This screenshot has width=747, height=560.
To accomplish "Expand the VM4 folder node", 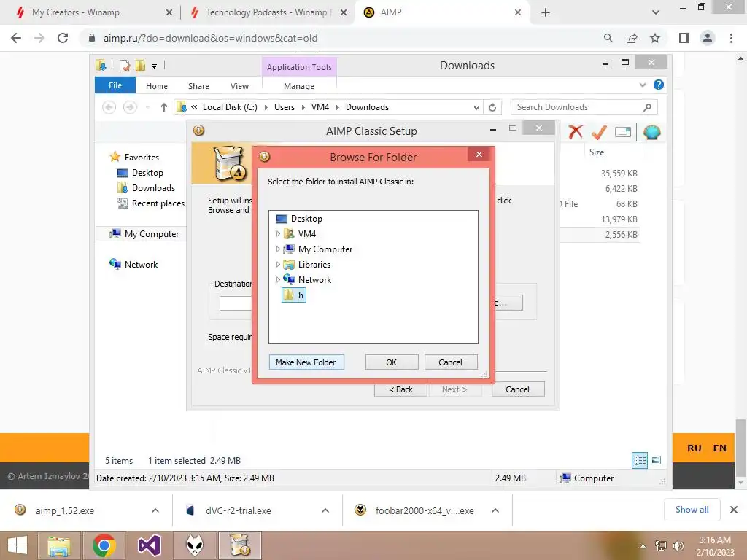I will point(278,234).
